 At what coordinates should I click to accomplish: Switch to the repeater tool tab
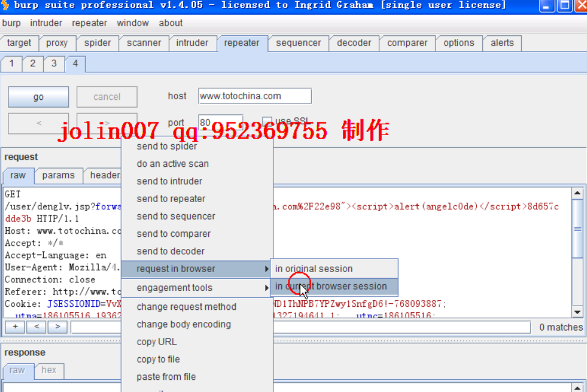click(x=242, y=43)
